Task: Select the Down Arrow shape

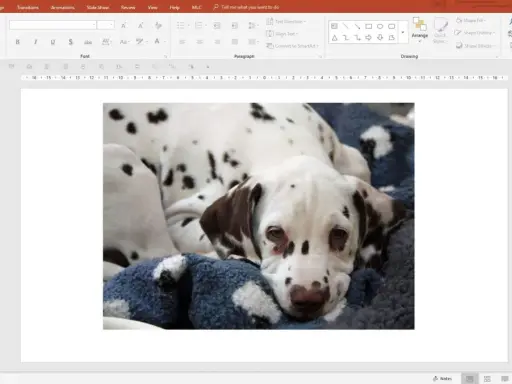Action: tap(380, 38)
